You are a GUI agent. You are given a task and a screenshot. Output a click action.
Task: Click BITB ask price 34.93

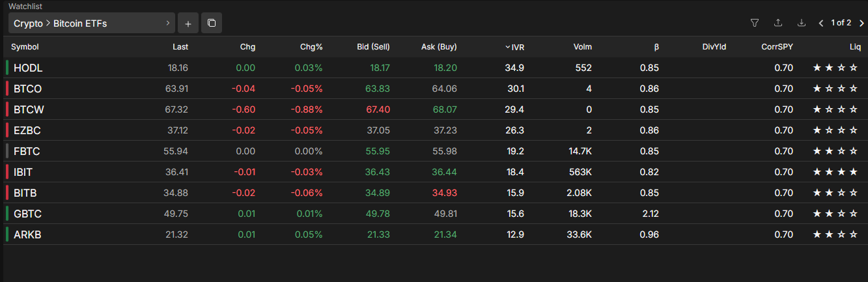click(445, 193)
